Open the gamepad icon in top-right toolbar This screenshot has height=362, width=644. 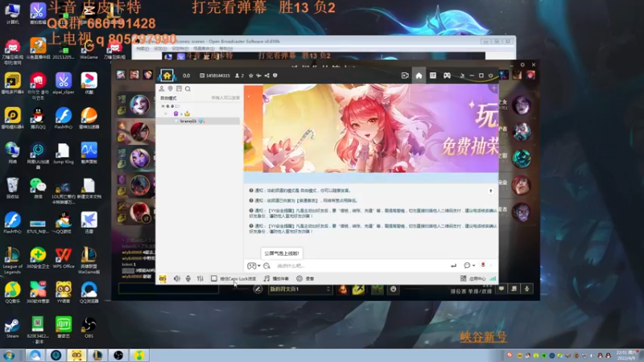pyautogui.click(x=447, y=76)
